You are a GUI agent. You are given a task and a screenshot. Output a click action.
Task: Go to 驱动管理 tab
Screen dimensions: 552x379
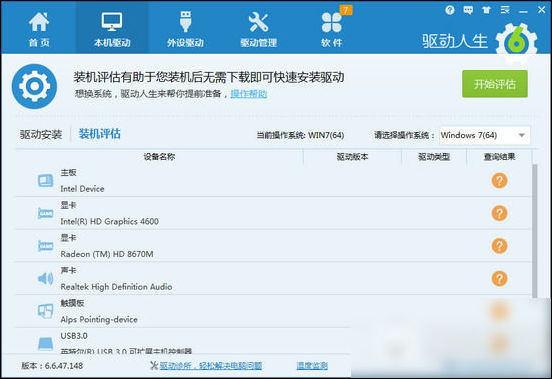coord(258,29)
